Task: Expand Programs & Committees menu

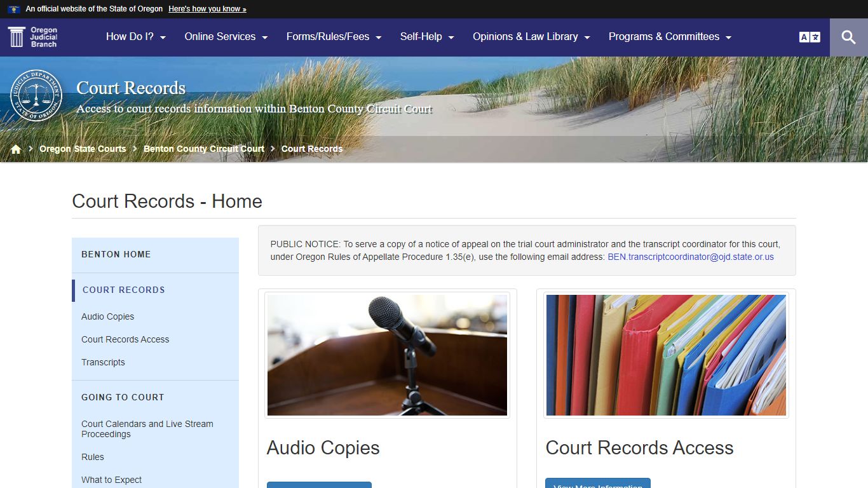Action: 670,37
